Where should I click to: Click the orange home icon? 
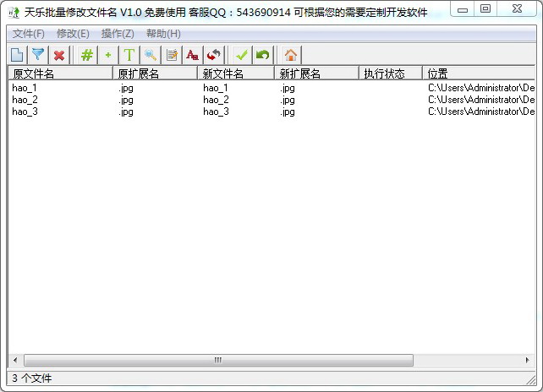290,55
